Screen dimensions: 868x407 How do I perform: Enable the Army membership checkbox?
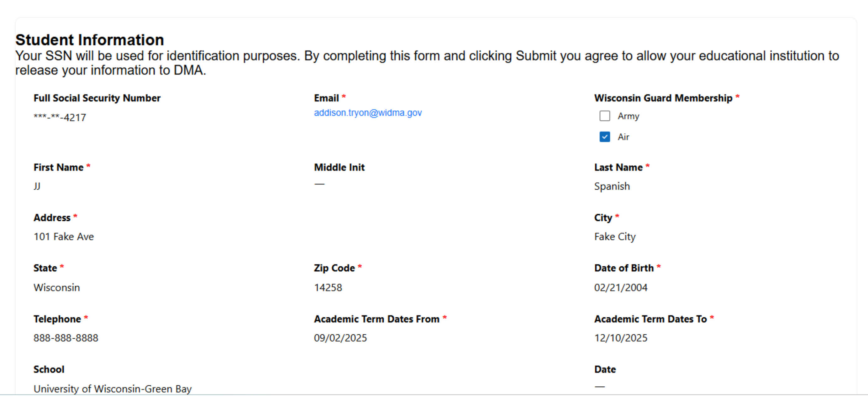(604, 116)
